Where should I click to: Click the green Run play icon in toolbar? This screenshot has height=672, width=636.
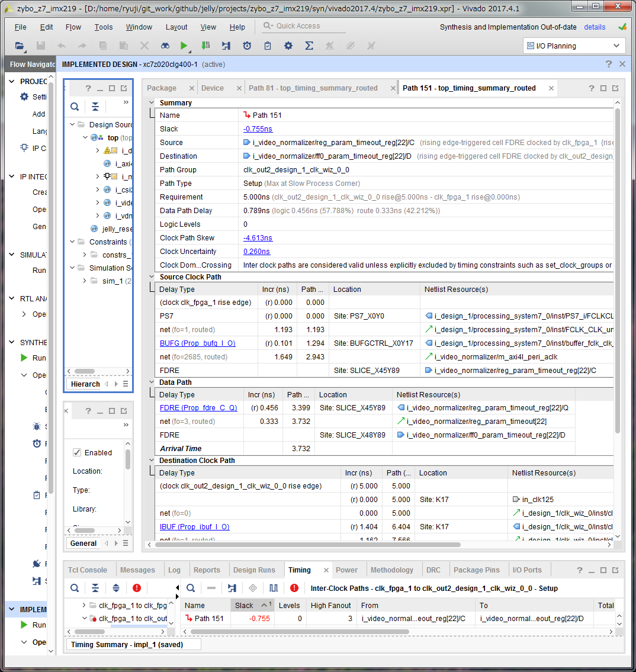(x=184, y=46)
